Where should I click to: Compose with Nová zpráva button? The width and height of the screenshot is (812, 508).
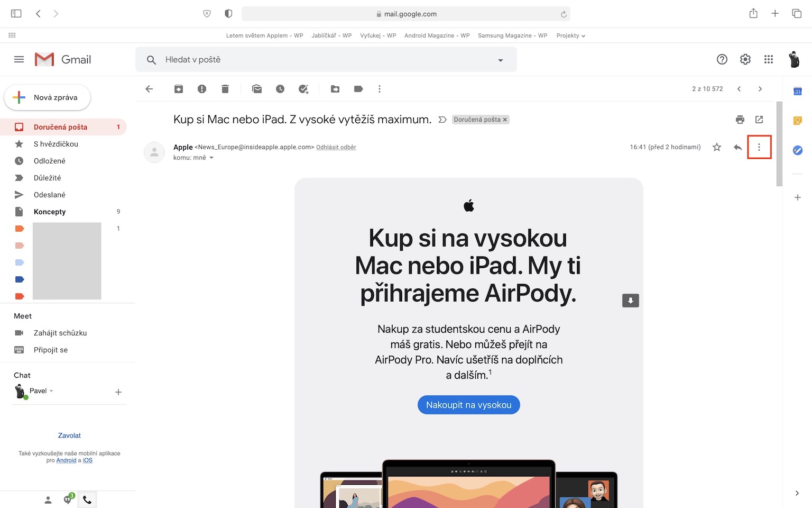click(48, 97)
